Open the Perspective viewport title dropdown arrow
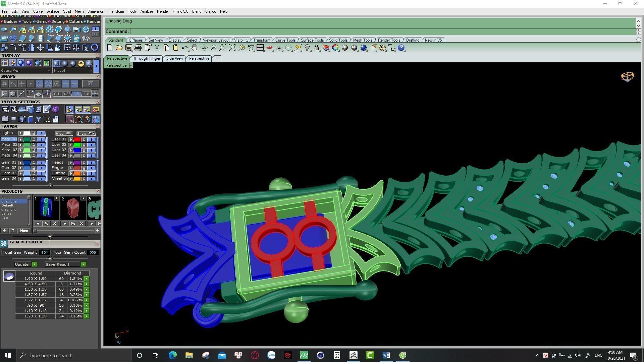The height and width of the screenshot is (362, 644). (x=131, y=65)
